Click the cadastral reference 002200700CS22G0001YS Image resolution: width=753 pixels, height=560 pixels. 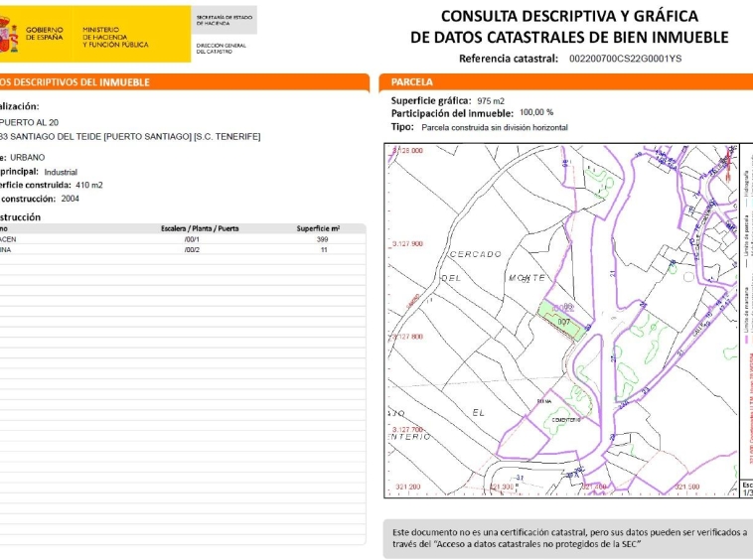[625, 59]
